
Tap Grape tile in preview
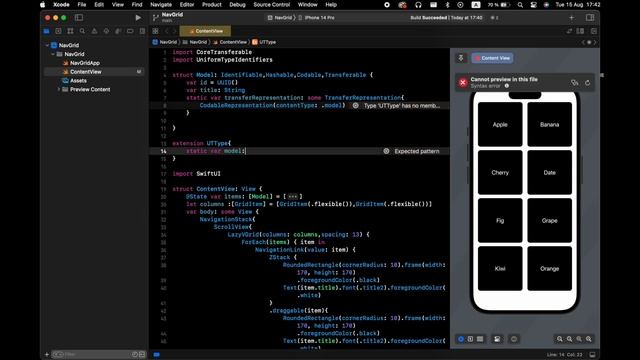pos(549,221)
